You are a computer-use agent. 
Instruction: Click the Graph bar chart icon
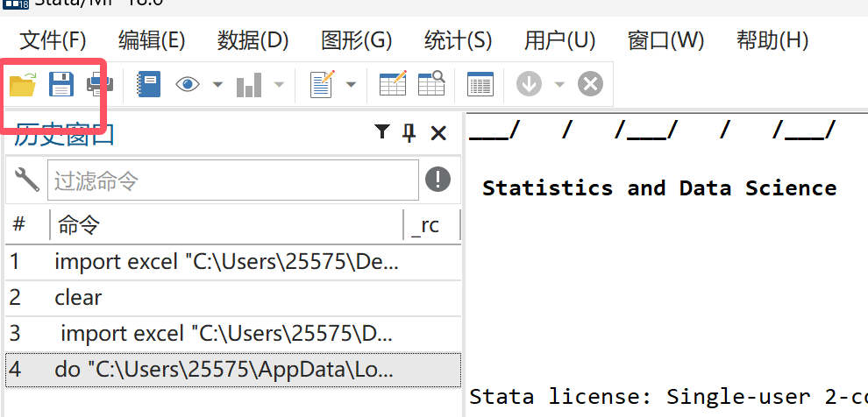pyautogui.click(x=249, y=86)
